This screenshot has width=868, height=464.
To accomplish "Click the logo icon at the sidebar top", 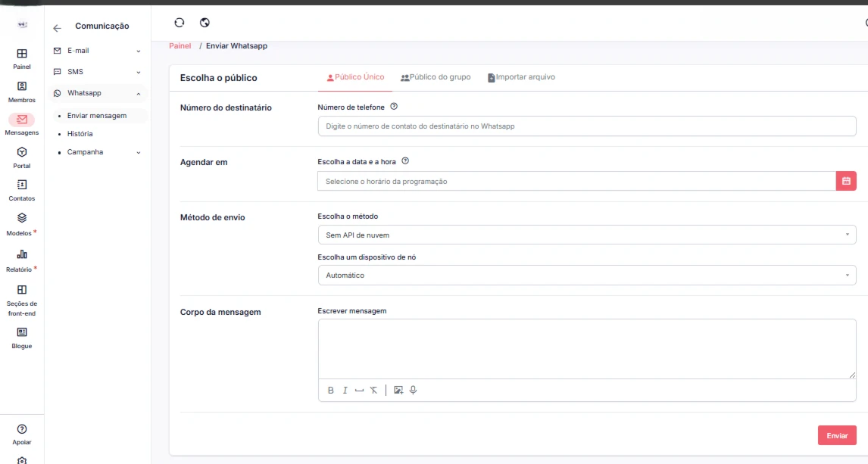I will [x=22, y=24].
